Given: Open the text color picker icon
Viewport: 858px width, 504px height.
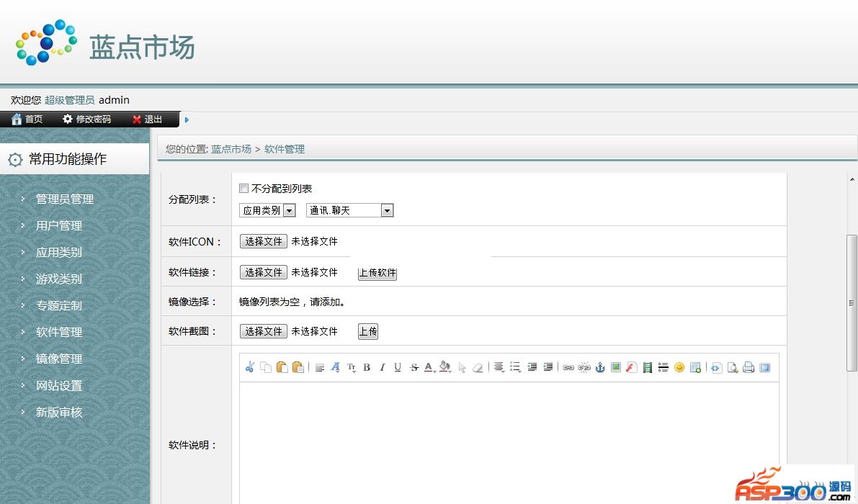Looking at the screenshot, I should tap(429, 367).
